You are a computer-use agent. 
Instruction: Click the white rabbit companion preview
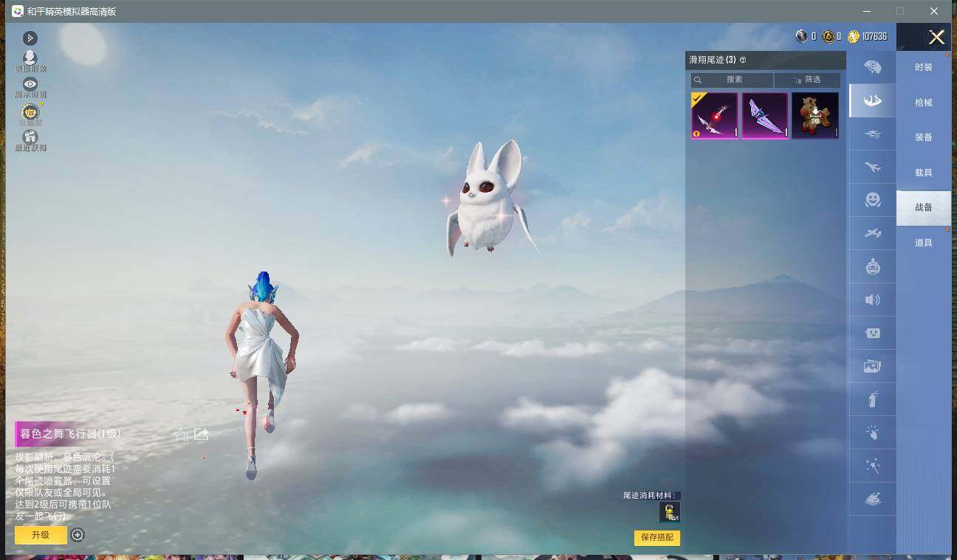tap(490, 198)
